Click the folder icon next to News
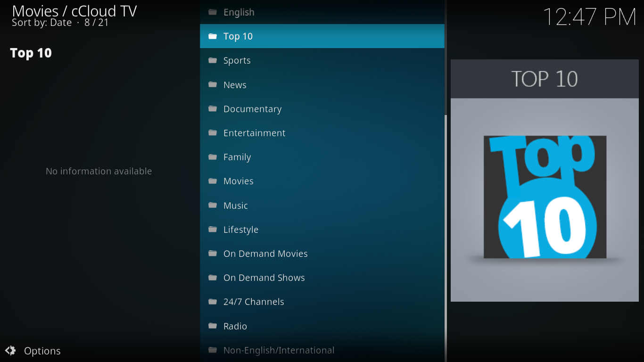This screenshot has height=362, width=644. 213,85
